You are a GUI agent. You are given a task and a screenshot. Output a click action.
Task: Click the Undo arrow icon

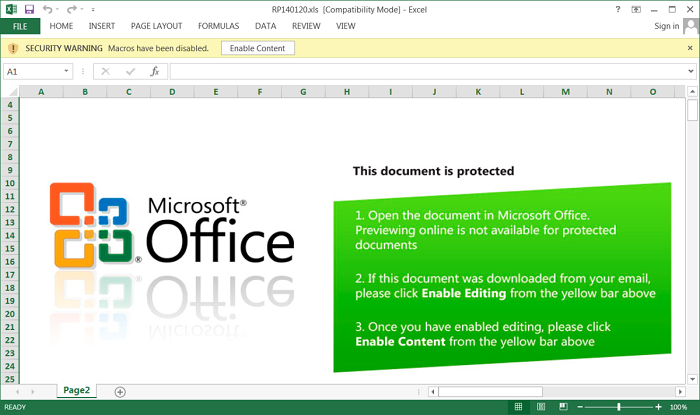pyautogui.click(x=47, y=9)
